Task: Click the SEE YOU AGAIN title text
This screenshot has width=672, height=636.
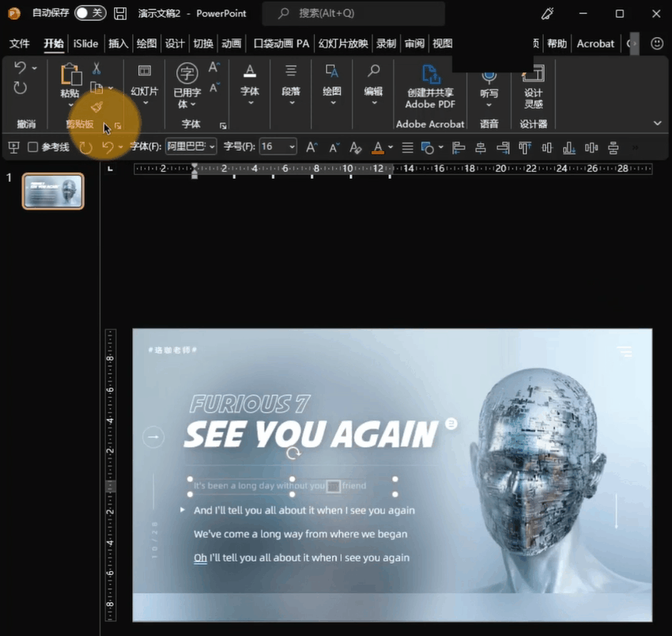Action: pos(311,434)
